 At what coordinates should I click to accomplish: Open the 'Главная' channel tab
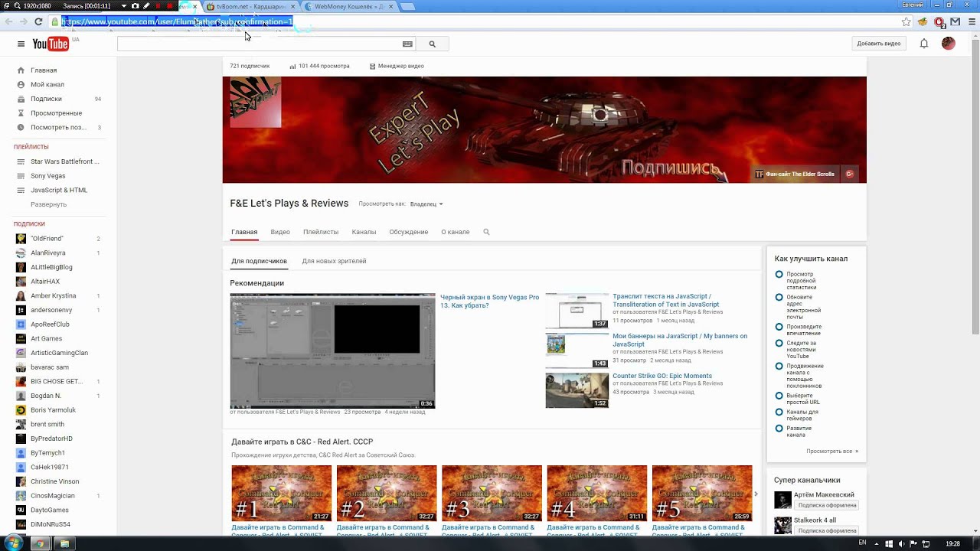click(244, 232)
